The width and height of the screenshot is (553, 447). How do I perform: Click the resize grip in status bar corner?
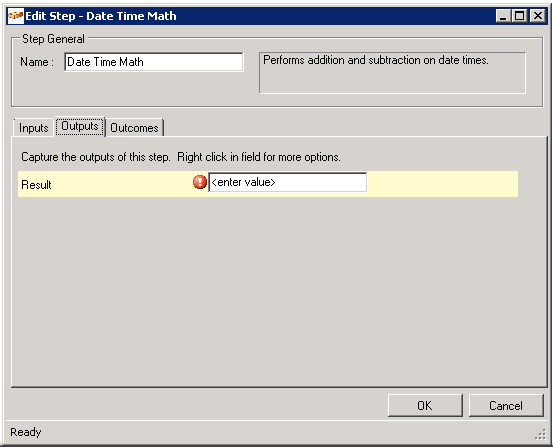[x=540, y=435]
